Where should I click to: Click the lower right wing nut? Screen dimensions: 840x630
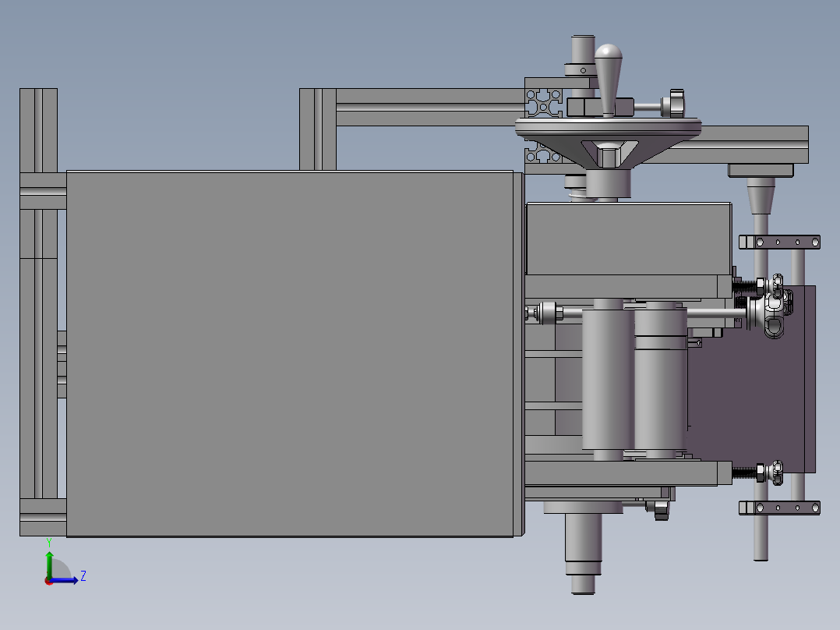pyautogui.click(x=775, y=472)
